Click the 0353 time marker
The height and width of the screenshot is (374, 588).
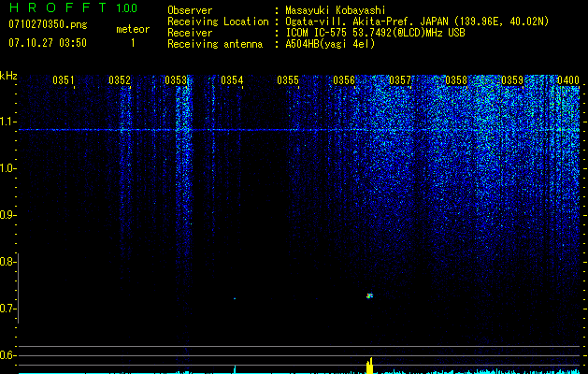176,80
